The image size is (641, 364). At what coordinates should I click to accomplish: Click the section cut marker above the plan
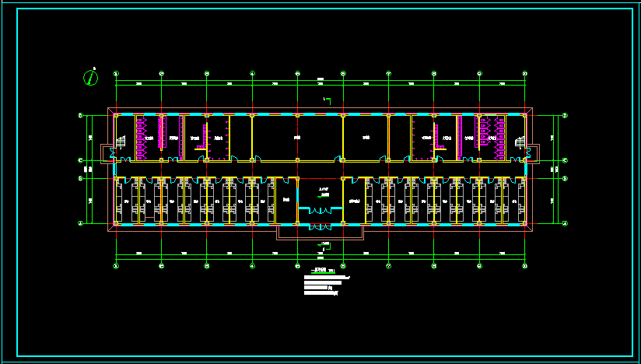327,100
